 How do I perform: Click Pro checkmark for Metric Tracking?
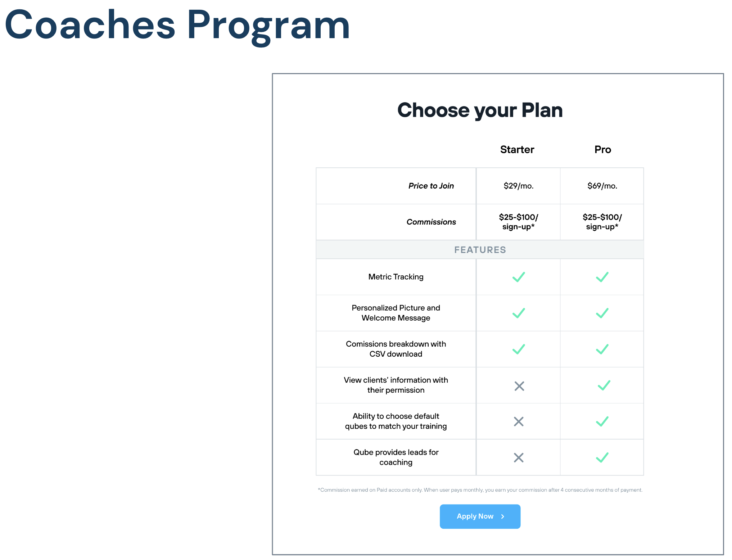[x=602, y=277]
